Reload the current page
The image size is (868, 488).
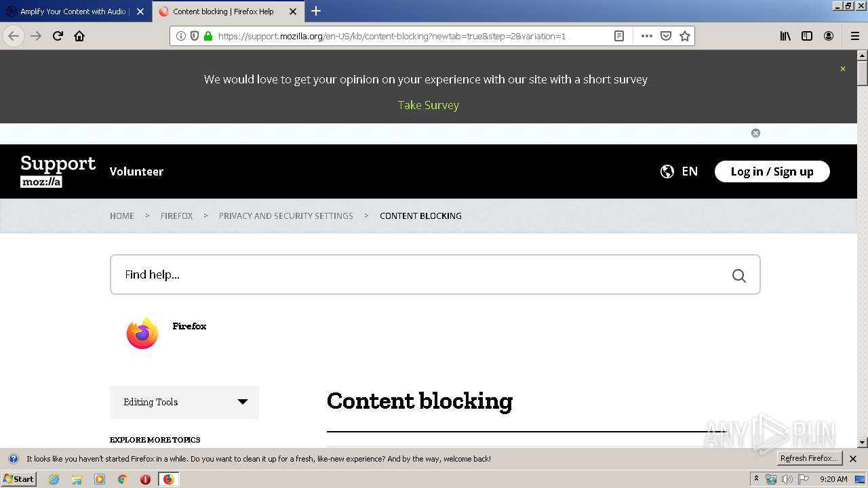coord(58,36)
